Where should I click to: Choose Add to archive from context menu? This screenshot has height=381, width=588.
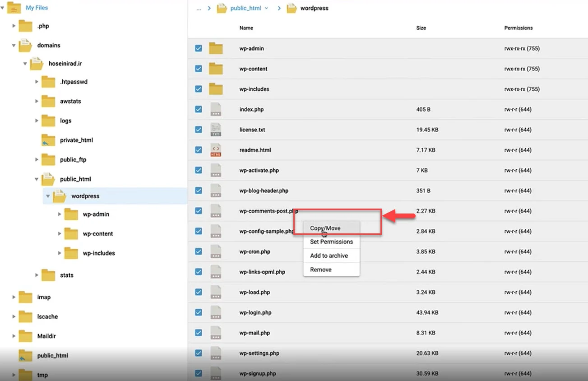[331, 256]
